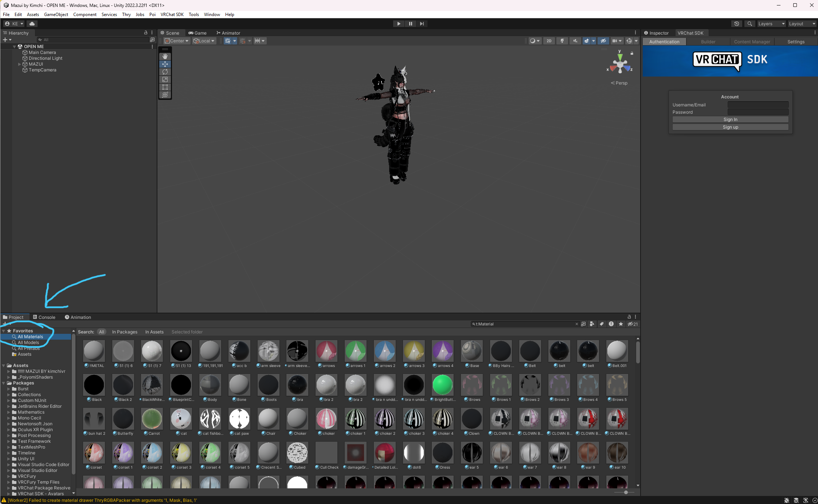Click the cloud services icon

click(32, 24)
